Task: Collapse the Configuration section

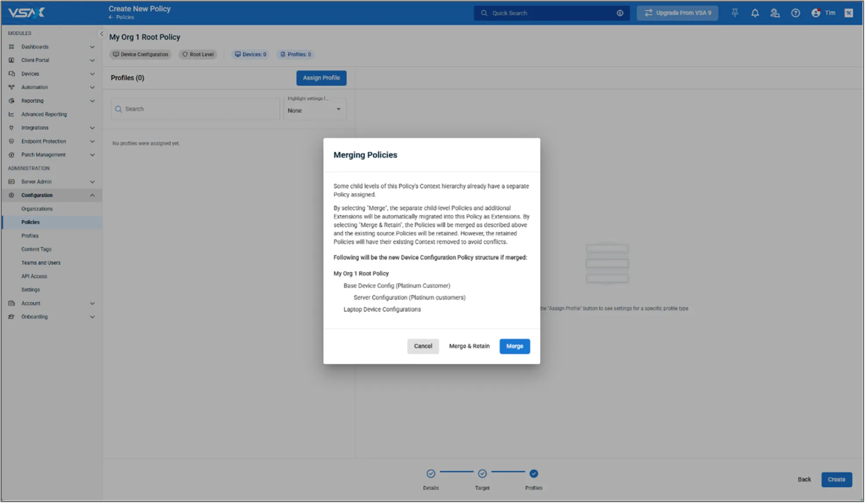Action: coord(92,195)
